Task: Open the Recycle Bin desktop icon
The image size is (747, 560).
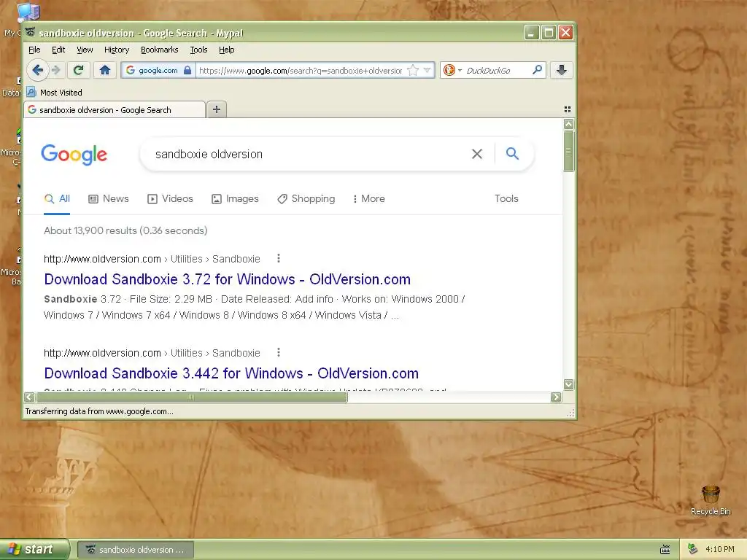Action: click(711, 500)
